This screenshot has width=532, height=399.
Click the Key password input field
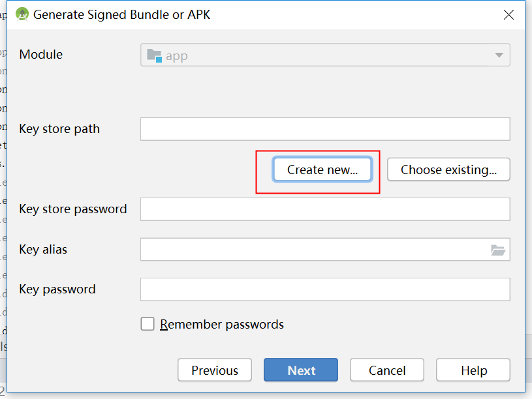coord(324,289)
